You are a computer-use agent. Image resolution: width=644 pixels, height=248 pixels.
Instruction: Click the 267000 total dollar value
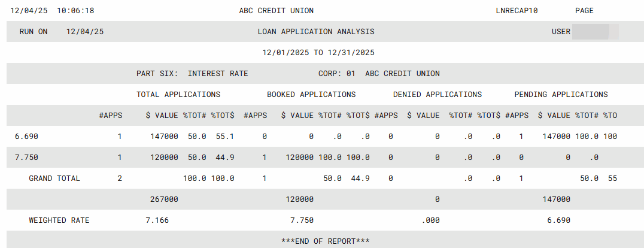click(164, 199)
